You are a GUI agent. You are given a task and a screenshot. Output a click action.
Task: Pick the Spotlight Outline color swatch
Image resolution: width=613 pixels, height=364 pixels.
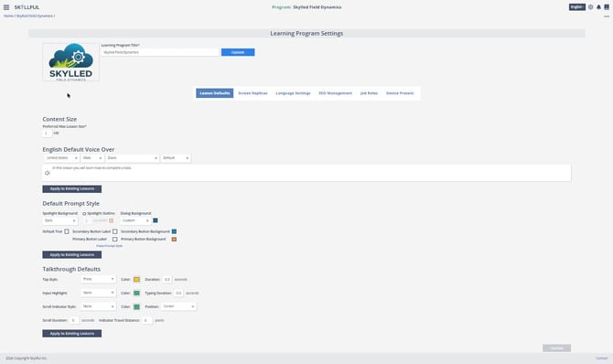pos(111,220)
